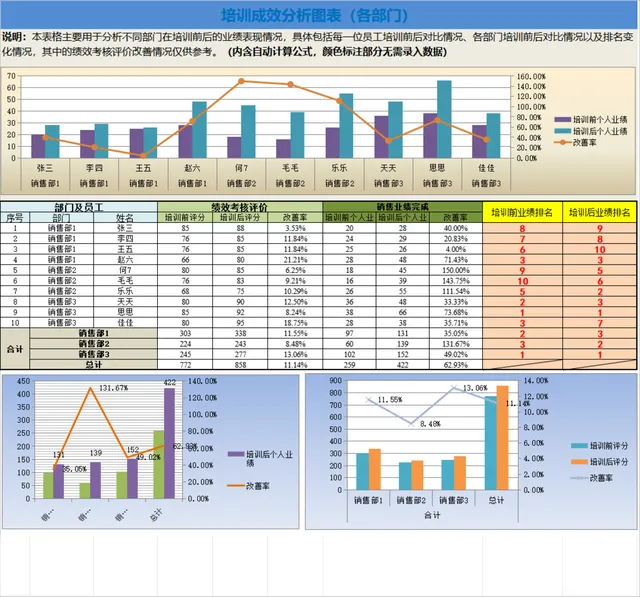Click orange line marker above 王五 in top chart

(x=143, y=156)
